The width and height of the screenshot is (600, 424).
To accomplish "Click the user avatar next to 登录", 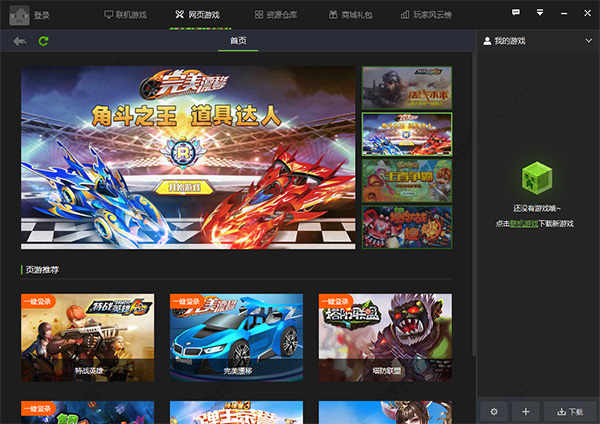I will (19, 15).
